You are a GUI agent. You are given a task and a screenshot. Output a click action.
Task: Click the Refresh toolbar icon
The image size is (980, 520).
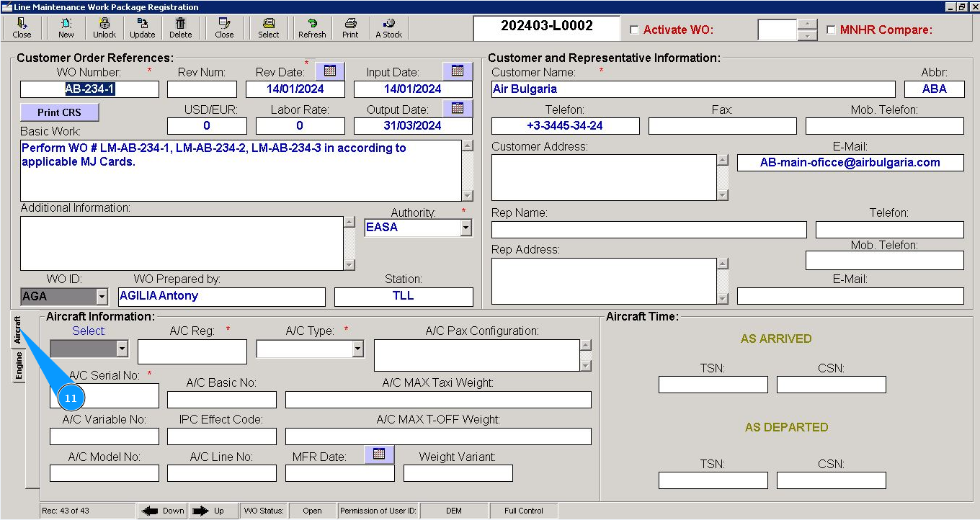pyautogui.click(x=312, y=27)
